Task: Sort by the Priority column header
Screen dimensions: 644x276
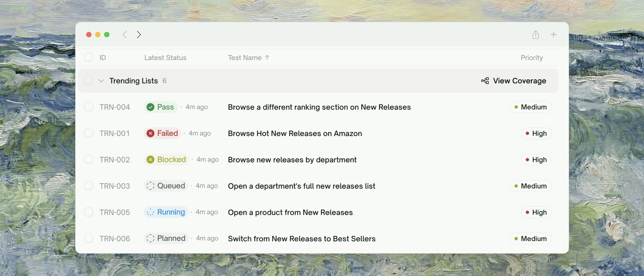Action: (x=532, y=58)
